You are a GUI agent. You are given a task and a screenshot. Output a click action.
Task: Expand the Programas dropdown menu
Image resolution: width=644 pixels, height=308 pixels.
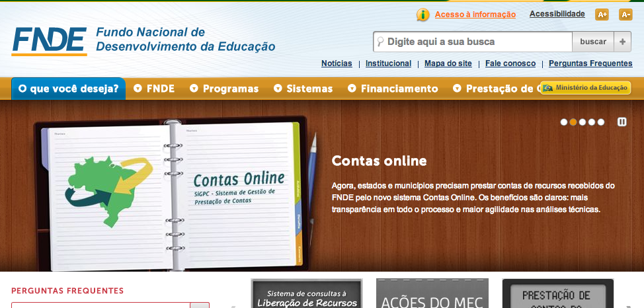tap(224, 89)
